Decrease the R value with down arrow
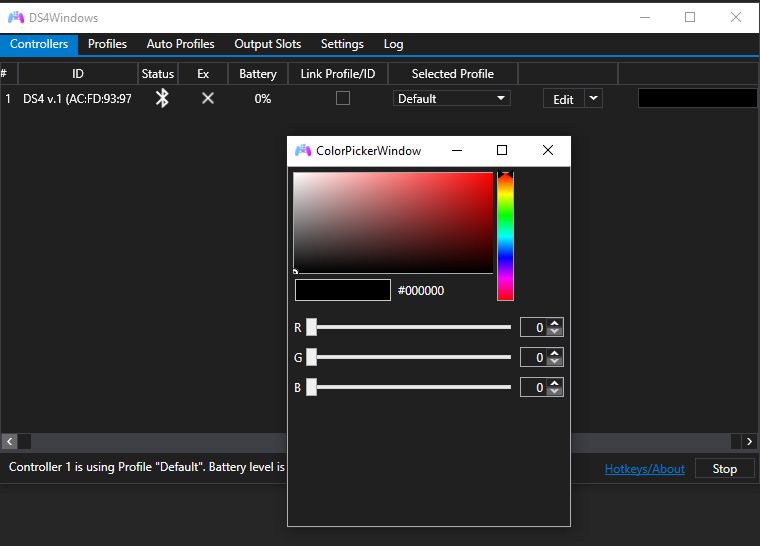 pos(554,332)
